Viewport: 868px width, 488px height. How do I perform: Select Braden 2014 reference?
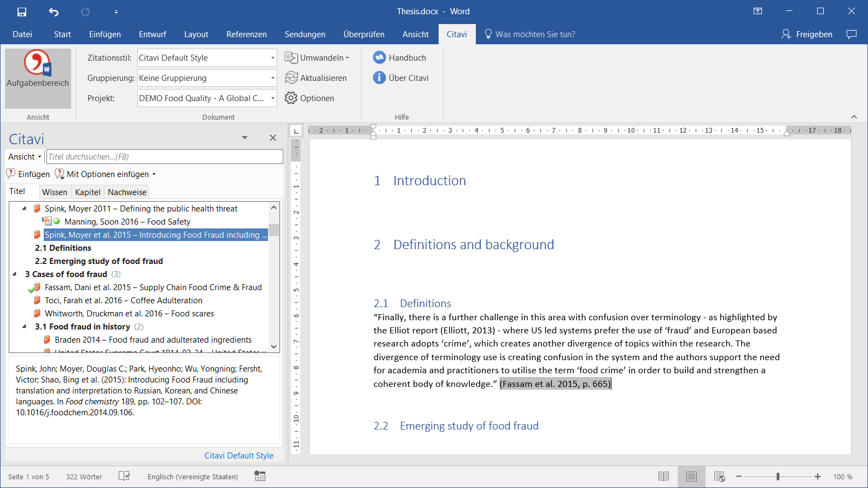(x=153, y=340)
